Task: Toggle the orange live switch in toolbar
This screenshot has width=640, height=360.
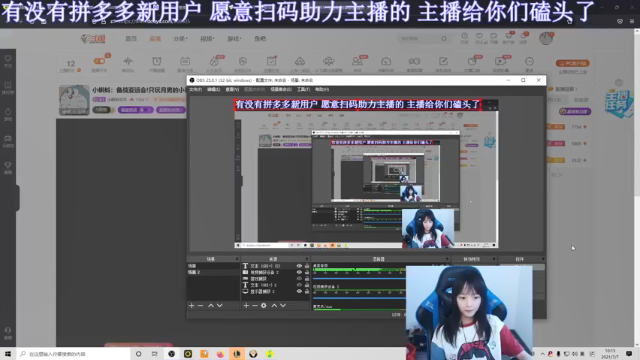Action: (x=100, y=61)
